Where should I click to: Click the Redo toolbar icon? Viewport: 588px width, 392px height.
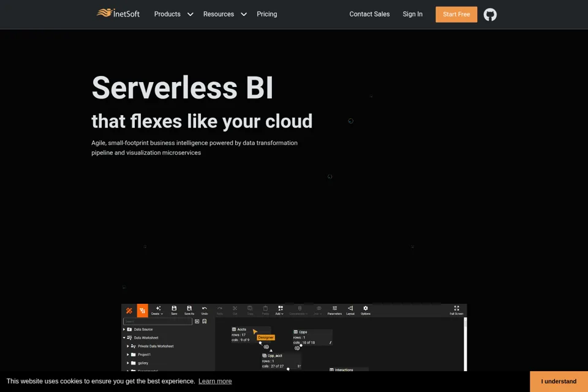[x=220, y=310]
